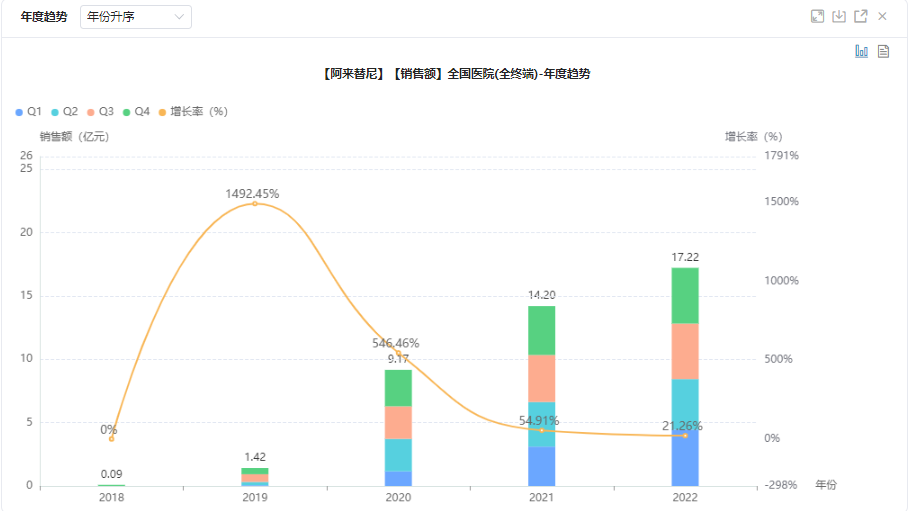Click the 1492.45% growth point for 2019

[x=255, y=204]
